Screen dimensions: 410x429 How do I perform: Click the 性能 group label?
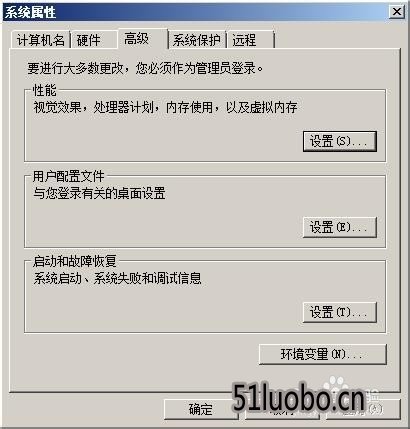coord(45,90)
